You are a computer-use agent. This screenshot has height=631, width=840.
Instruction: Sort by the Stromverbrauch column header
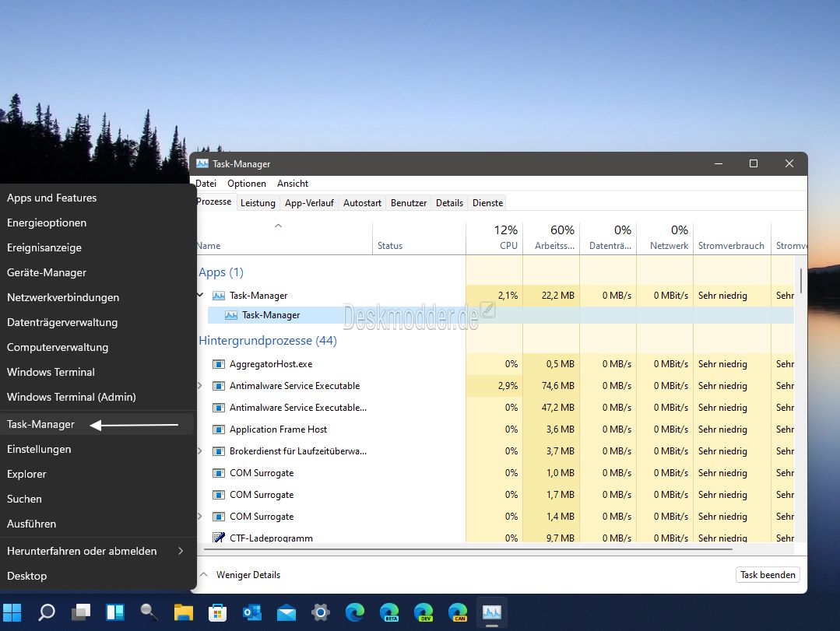[732, 237]
